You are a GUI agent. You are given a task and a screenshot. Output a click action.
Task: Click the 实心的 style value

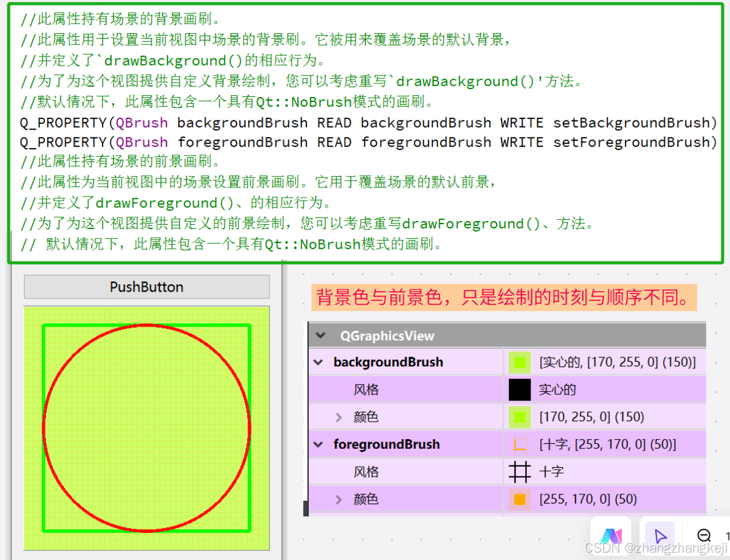(557, 390)
